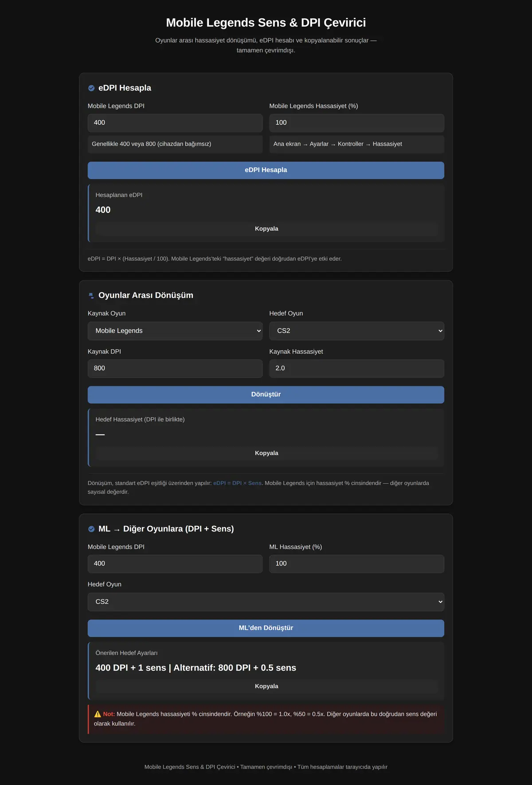532x785 pixels.
Task: Focus the Mobile Legends DPI field in ML section
Action: point(175,564)
